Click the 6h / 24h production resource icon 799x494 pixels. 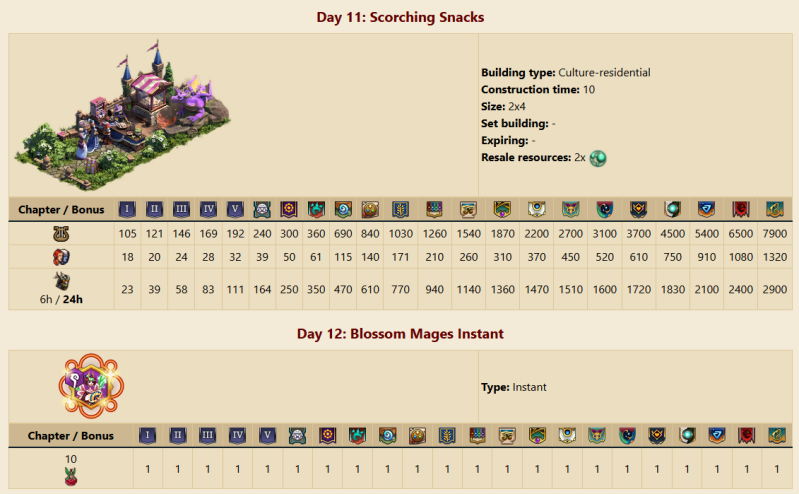coord(61,281)
